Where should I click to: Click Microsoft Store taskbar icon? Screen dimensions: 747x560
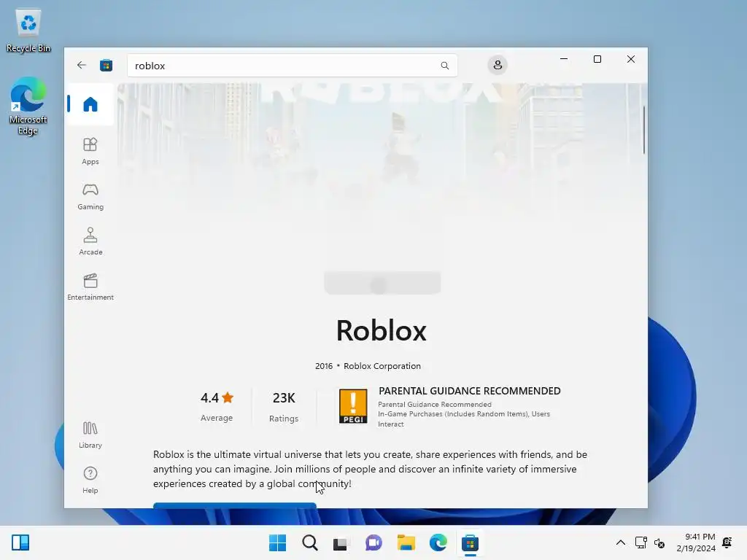(x=470, y=542)
